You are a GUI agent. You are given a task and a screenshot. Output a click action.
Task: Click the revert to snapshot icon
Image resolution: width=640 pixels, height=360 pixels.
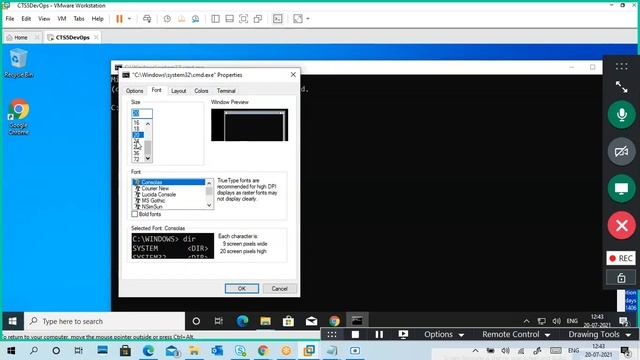pos(181,19)
